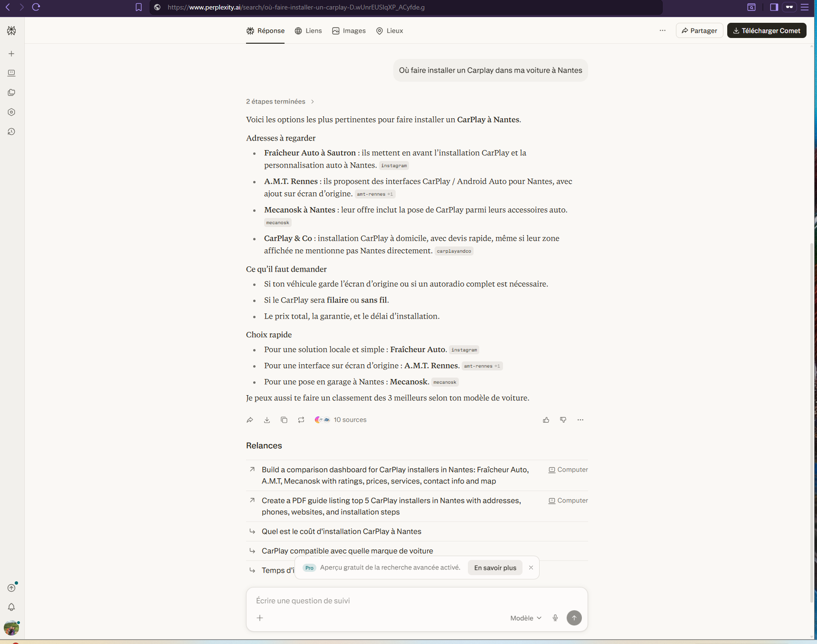Open the answer's more actions ellipsis
This screenshot has width=817, height=644.
[580, 420]
